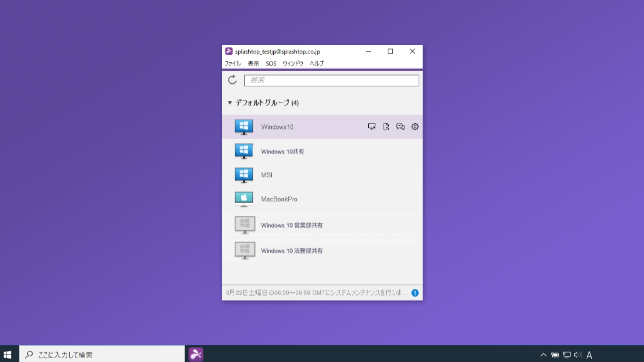Click the 検索 search field
Viewport: 644px width, 362px height.
[x=332, y=80]
